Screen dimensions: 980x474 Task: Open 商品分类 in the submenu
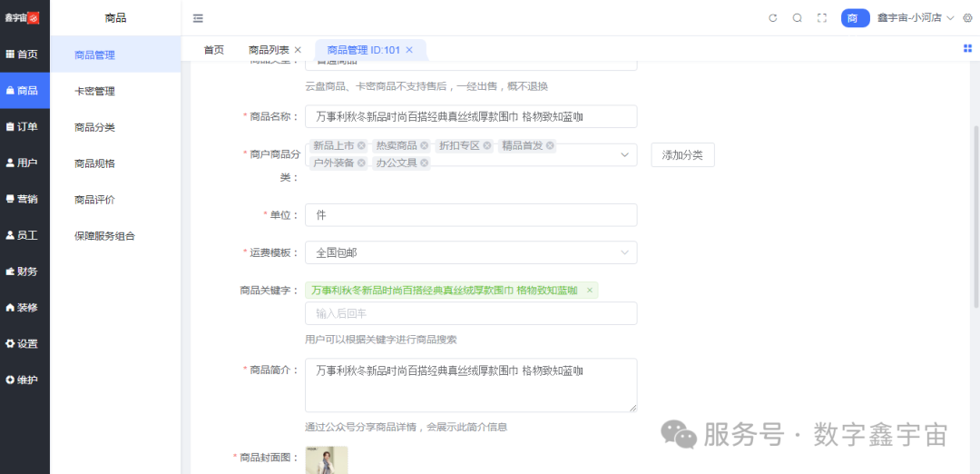pos(115,127)
